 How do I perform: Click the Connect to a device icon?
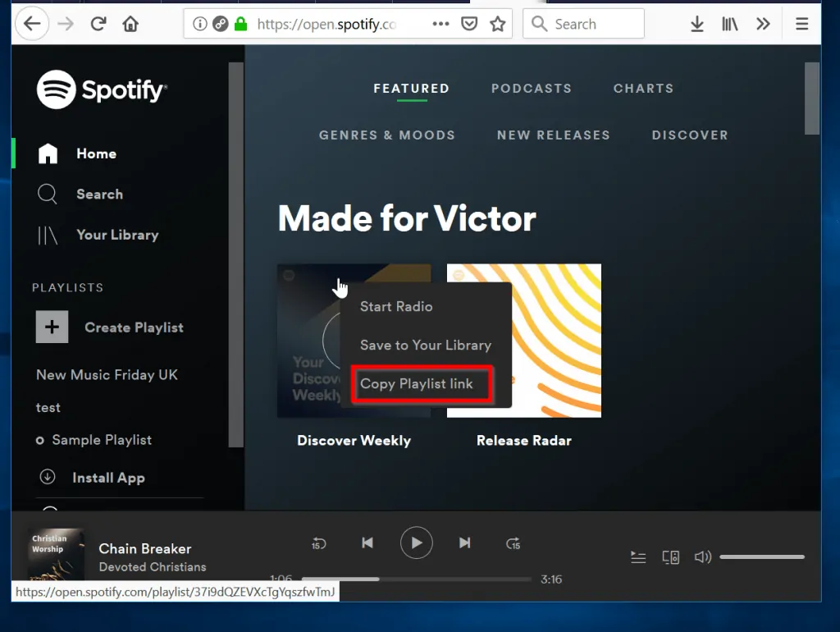tap(671, 556)
